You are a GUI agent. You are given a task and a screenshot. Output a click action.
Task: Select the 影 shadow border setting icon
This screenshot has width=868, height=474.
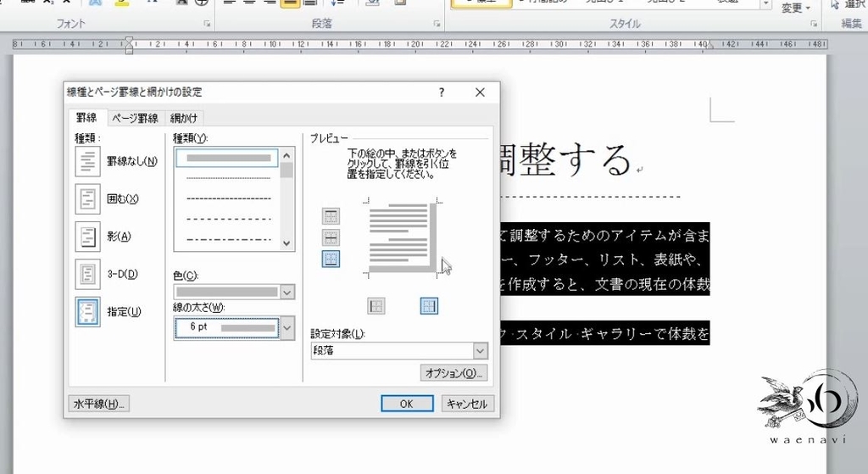click(x=87, y=237)
